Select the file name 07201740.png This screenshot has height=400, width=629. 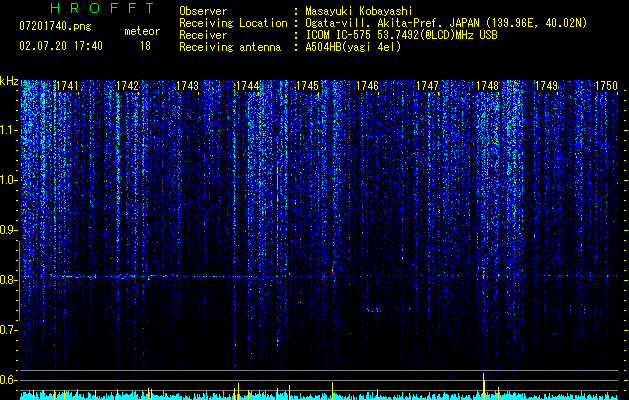tap(55, 27)
